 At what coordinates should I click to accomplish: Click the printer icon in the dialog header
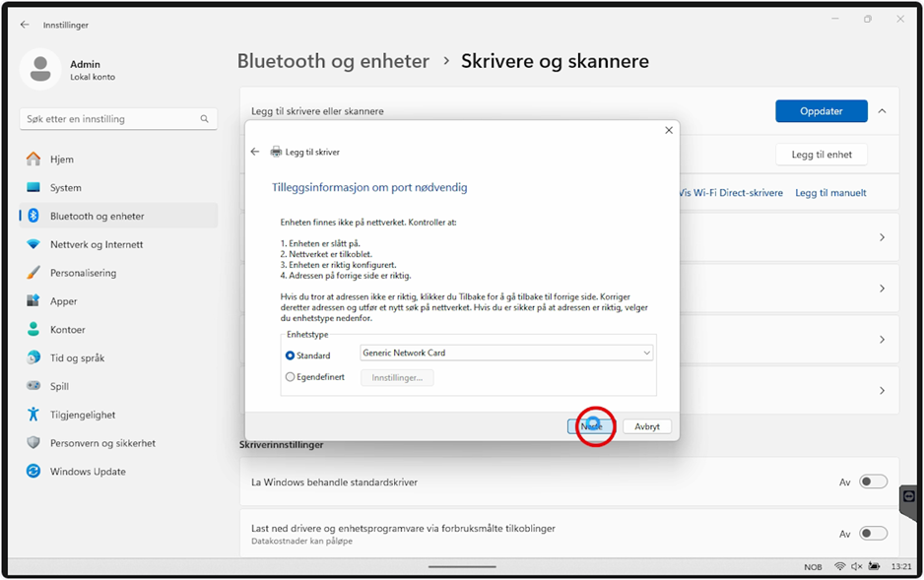tap(276, 152)
